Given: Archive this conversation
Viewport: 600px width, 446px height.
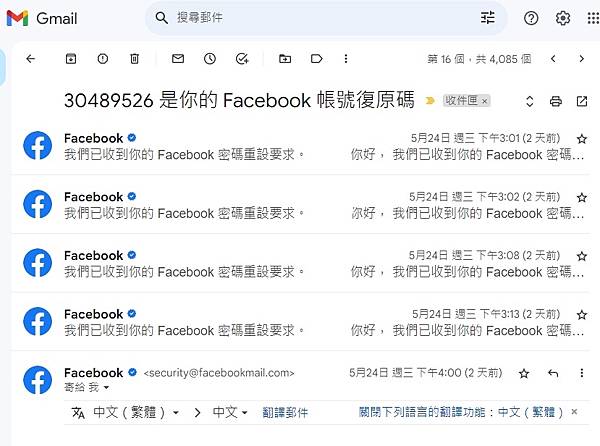Looking at the screenshot, I should (x=71, y=59).
